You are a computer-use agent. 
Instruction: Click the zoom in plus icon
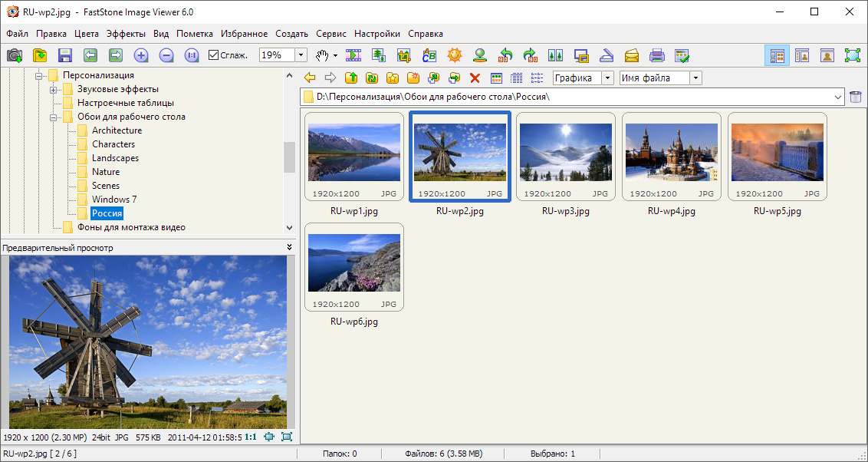(141, 54)
